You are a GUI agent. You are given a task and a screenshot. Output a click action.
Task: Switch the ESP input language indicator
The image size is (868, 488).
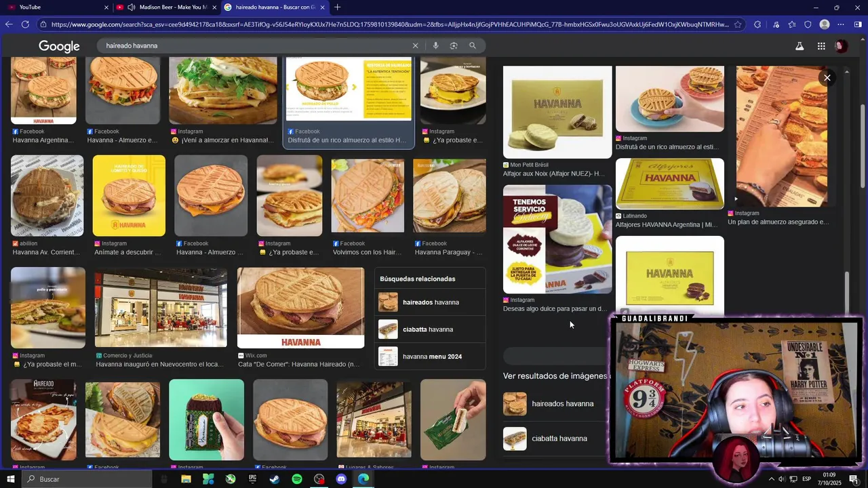click(806, 479)
